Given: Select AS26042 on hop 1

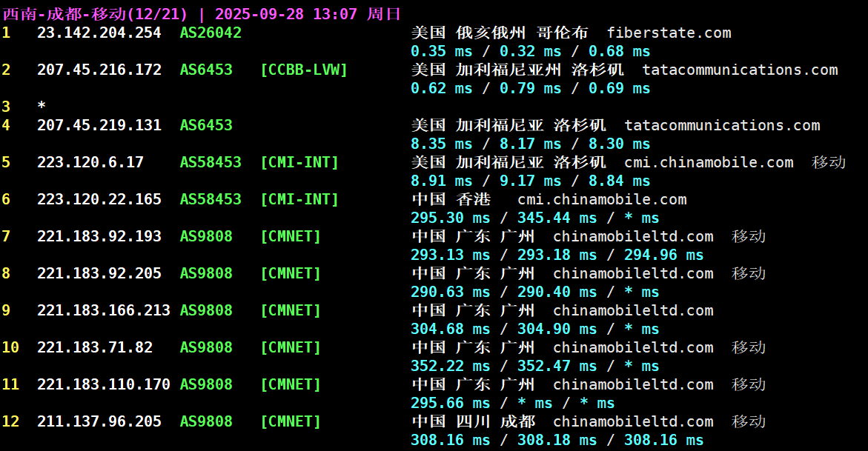Looking at the screenshot, I should 211,33.
